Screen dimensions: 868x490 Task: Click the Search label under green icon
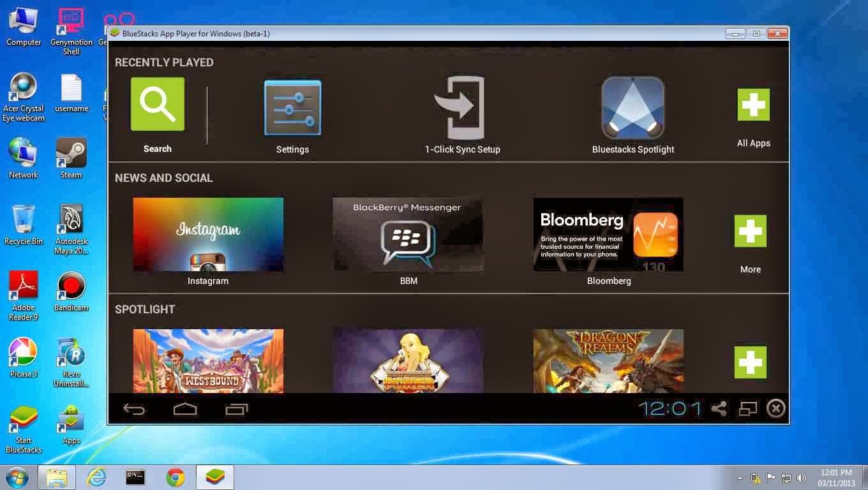[x=158, y=149]
